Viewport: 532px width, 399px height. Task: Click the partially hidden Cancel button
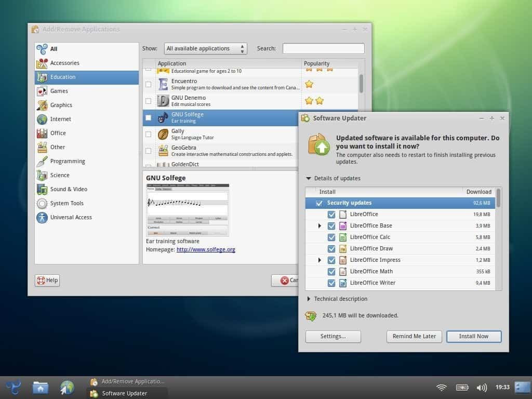285,280
